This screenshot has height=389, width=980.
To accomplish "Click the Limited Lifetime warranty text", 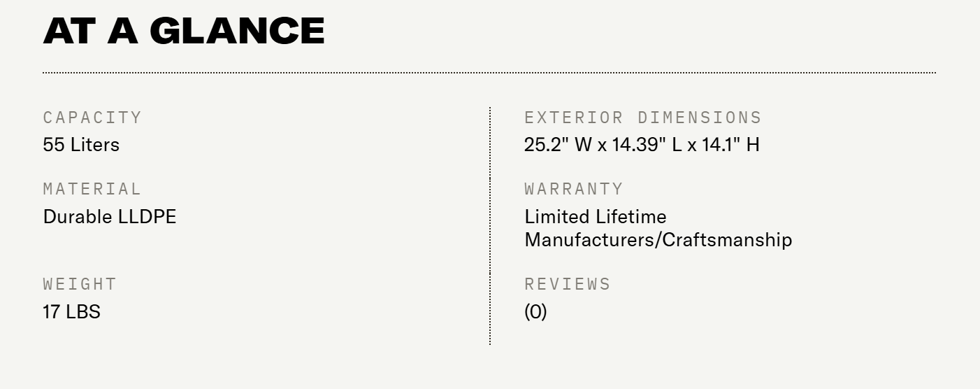I will click(596, 217).
